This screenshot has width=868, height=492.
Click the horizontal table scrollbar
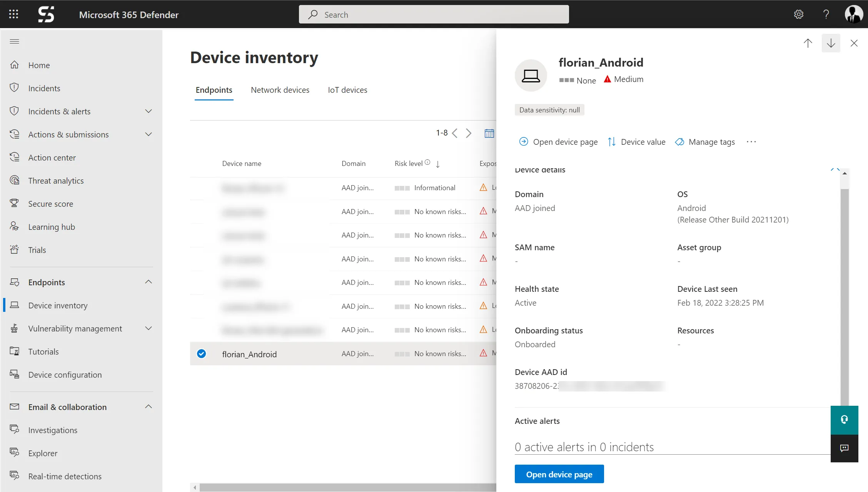click(x=348, y=487)
